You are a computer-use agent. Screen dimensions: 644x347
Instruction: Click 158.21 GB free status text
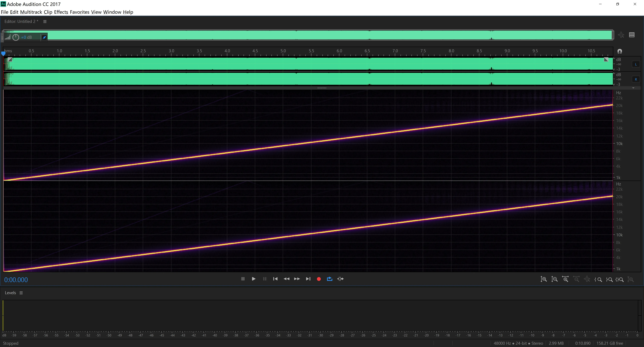tap(610, 343)
